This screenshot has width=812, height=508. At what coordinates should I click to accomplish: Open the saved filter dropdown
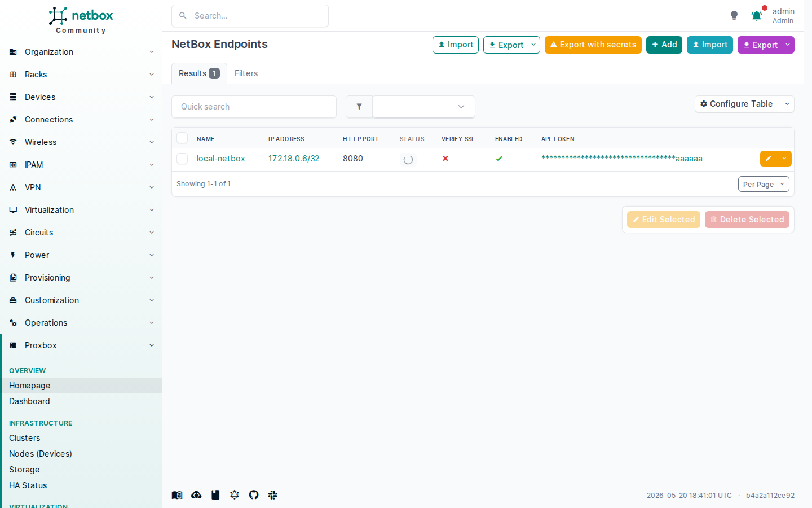tap(423, 107)
